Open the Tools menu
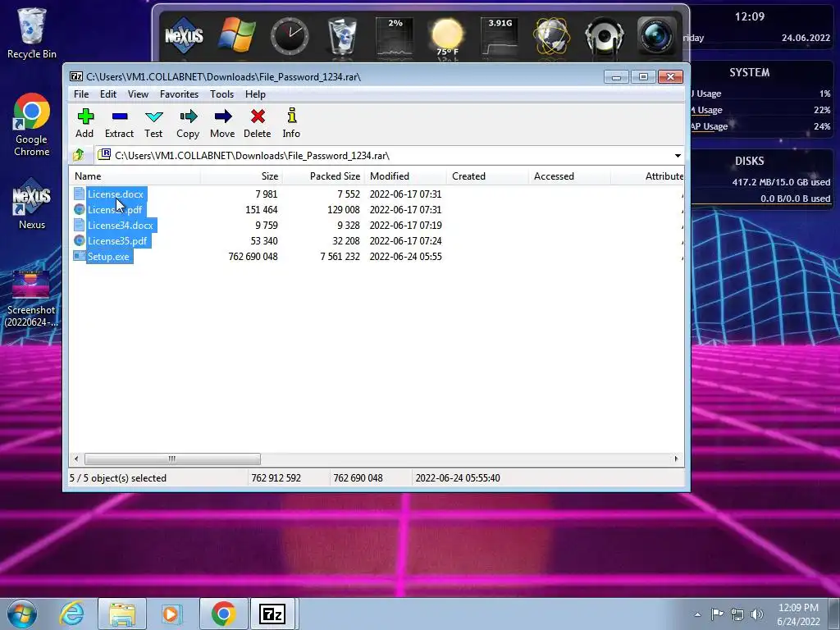 [221, 94]
